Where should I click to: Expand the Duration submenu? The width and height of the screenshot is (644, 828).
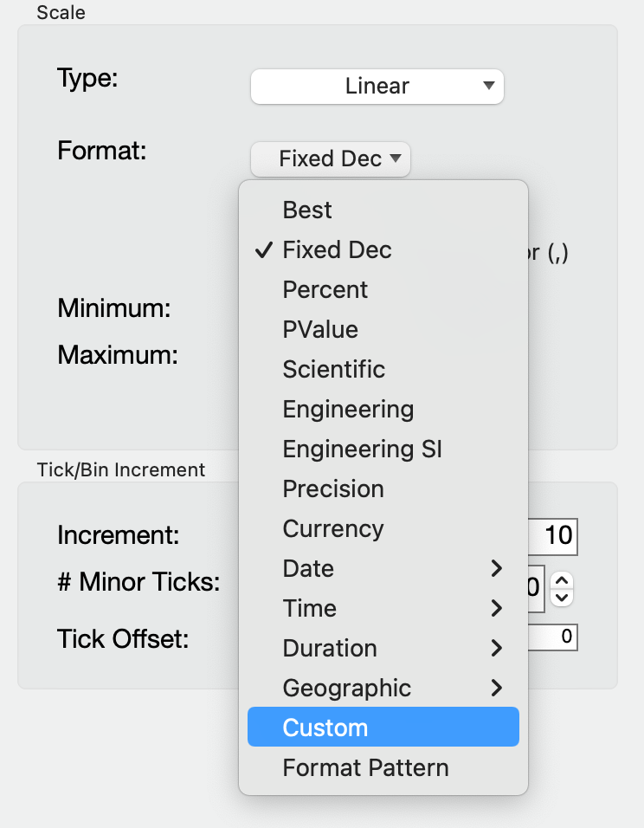coord(329,648)
